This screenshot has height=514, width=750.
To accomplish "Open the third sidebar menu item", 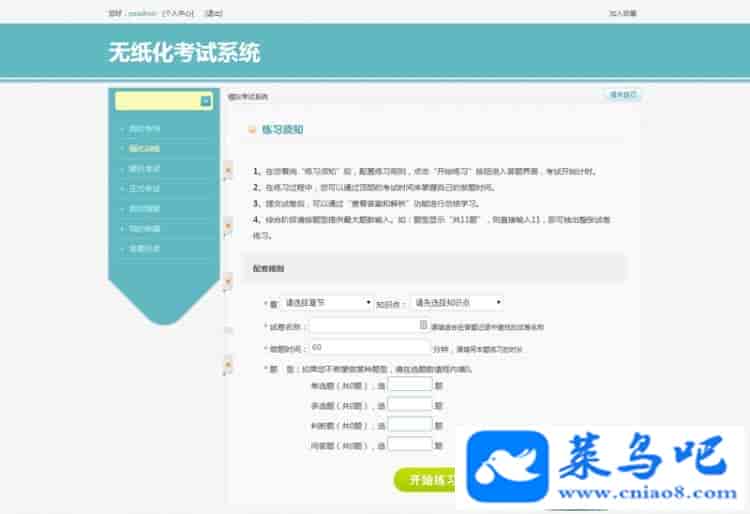I will (144, 169).
